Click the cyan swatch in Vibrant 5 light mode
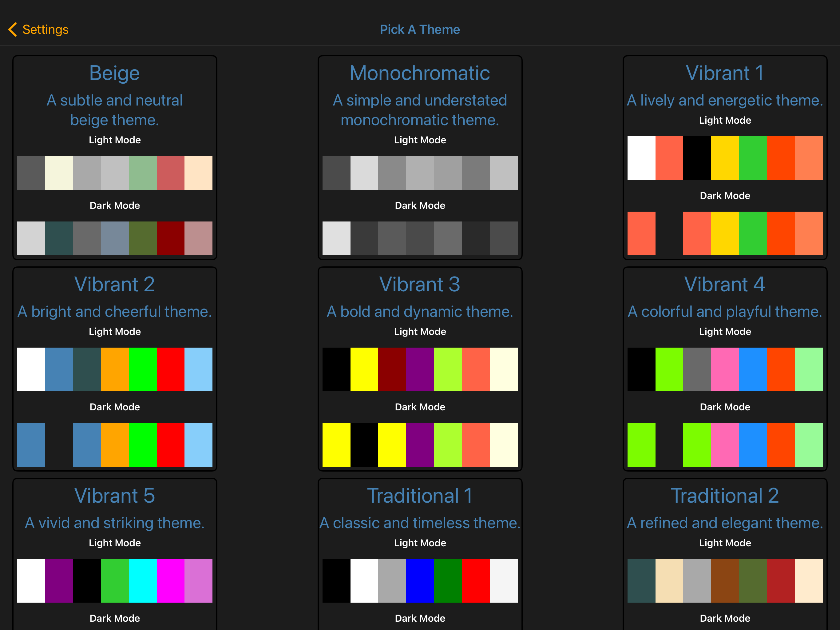 point(143,580)
